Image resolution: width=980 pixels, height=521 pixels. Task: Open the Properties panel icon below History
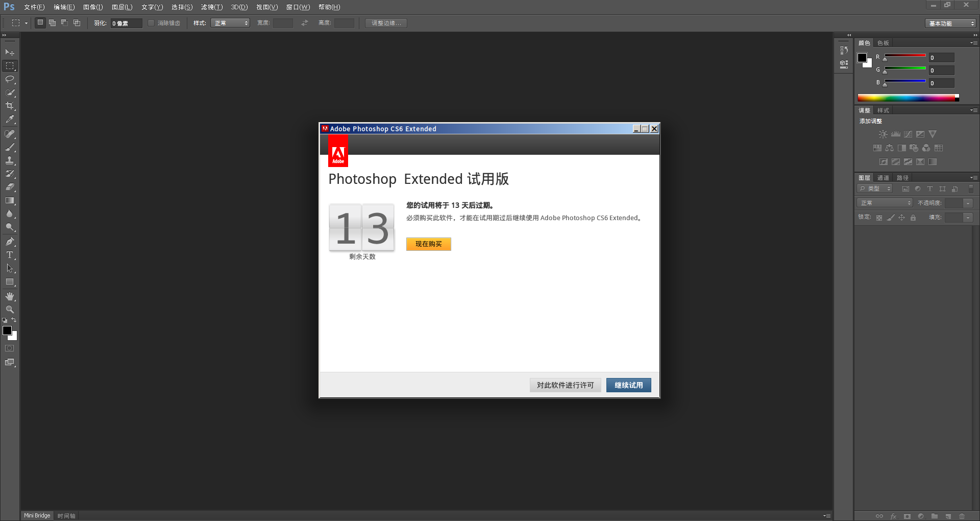844,64
